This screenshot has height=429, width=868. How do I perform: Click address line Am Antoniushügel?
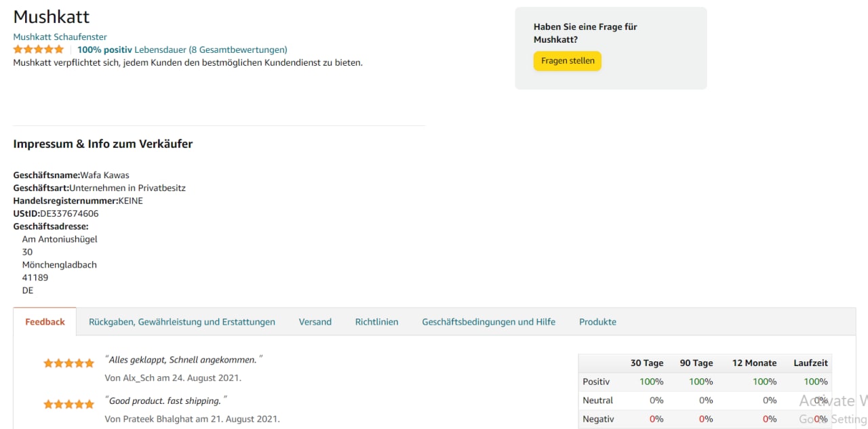[x=60, y=239]
